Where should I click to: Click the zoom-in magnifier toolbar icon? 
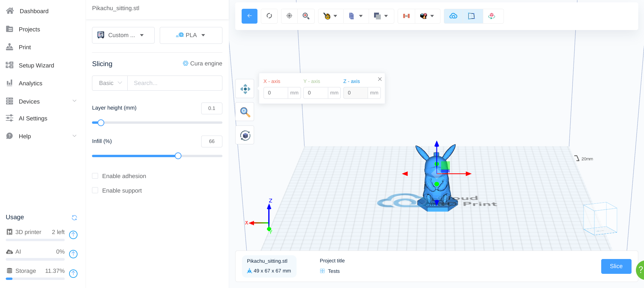tap(306, 16)
